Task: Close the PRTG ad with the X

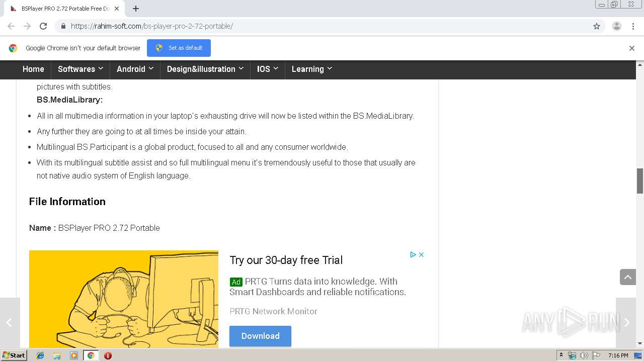Action: [x=422, y=255]
